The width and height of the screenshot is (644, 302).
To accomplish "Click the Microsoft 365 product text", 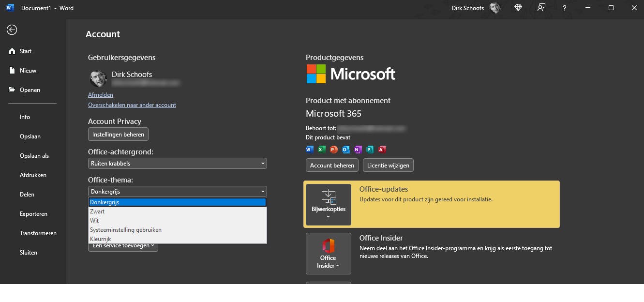I will (x=333, y=114).
